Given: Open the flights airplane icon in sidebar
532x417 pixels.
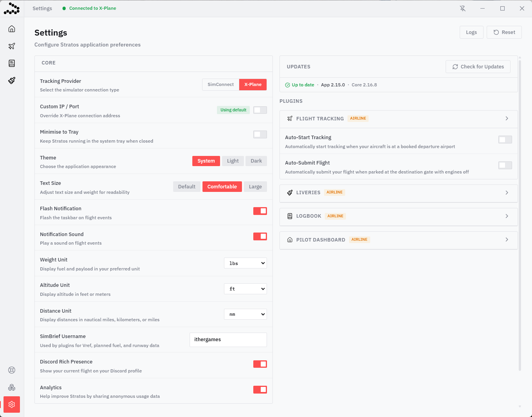Looking at the screenshot, I should (12, 46).
